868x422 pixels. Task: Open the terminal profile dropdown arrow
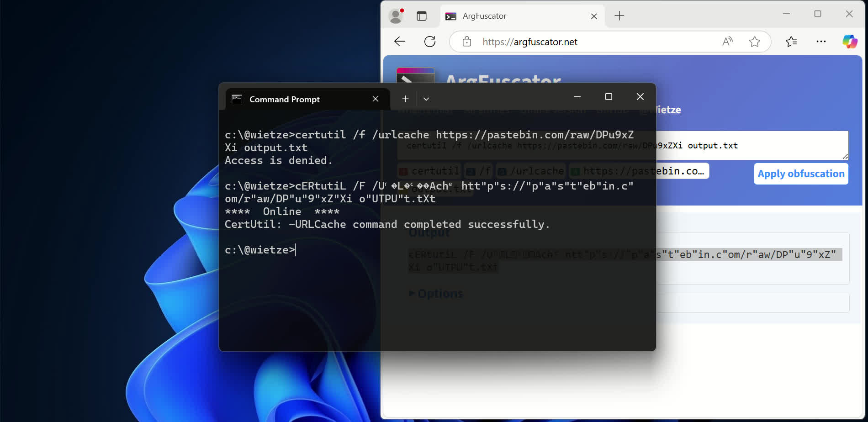pos(426,99)
